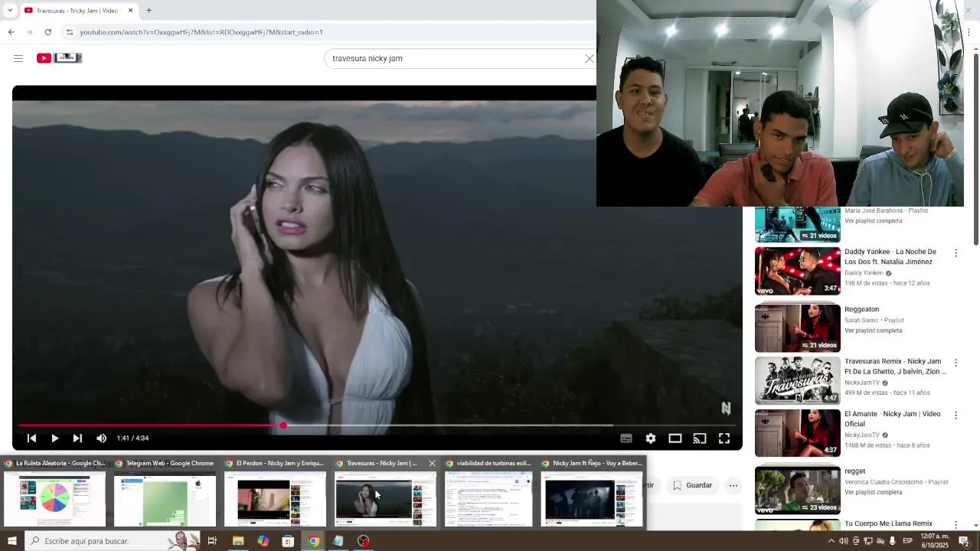Open the OBS Studio taskbar icon
Viewport: 980px width, 551px height.
tap(364, 541)
